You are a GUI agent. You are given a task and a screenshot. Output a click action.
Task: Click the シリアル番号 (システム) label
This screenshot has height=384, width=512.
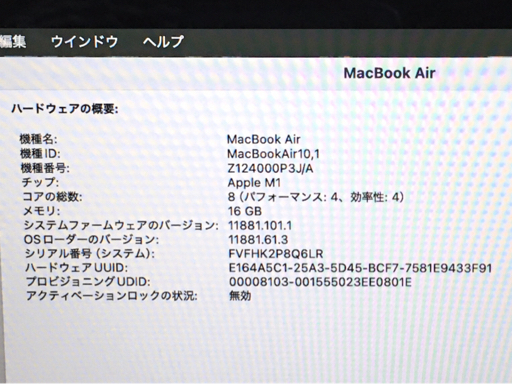[x=90, y=254]
